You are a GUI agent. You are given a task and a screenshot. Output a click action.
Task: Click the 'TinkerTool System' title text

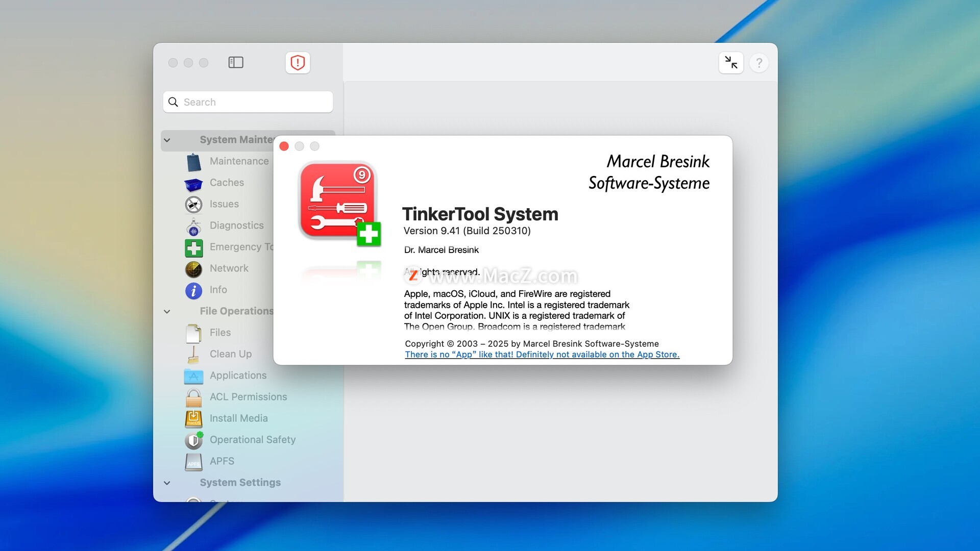point(480,214)
